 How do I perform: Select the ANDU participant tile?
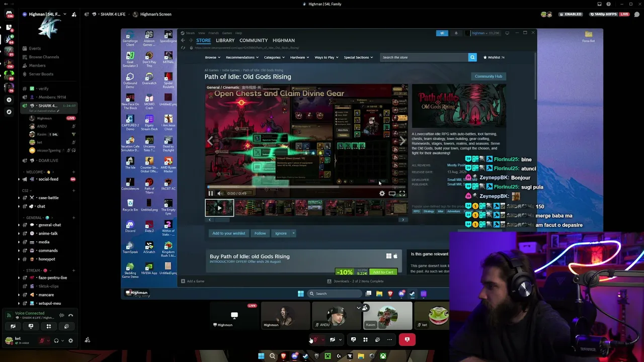[x=336, y=316]
